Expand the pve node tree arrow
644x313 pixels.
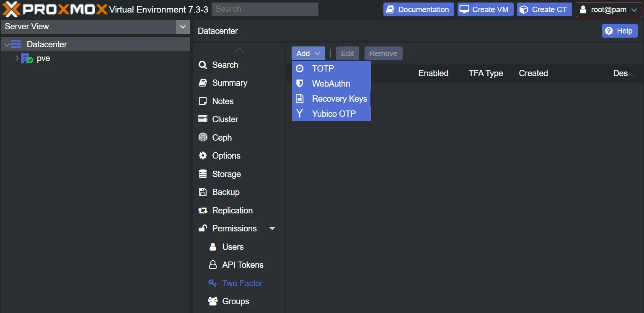[17, 58]
